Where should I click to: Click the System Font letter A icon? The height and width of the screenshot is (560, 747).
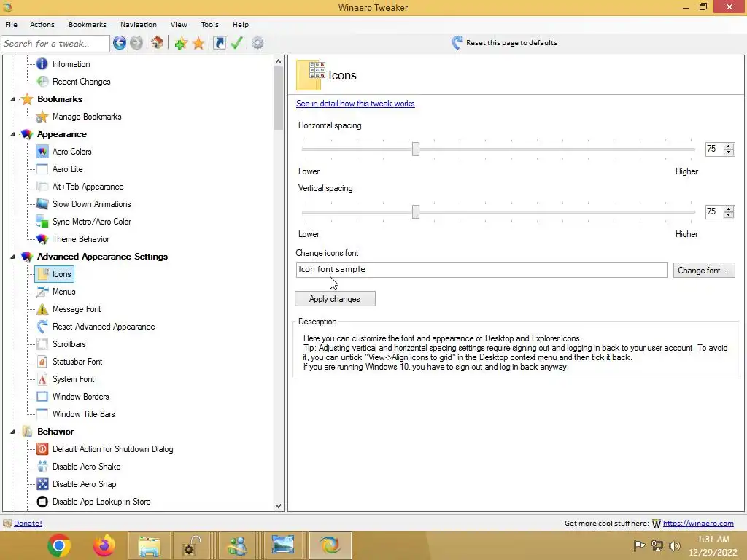pyautogui.click(x=42, y=379)
